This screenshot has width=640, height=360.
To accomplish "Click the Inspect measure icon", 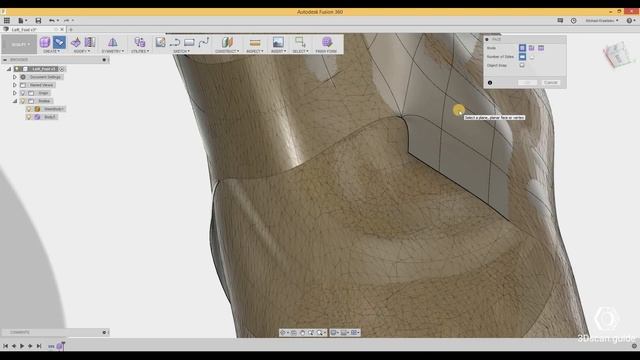I will (x=255, y=42).
